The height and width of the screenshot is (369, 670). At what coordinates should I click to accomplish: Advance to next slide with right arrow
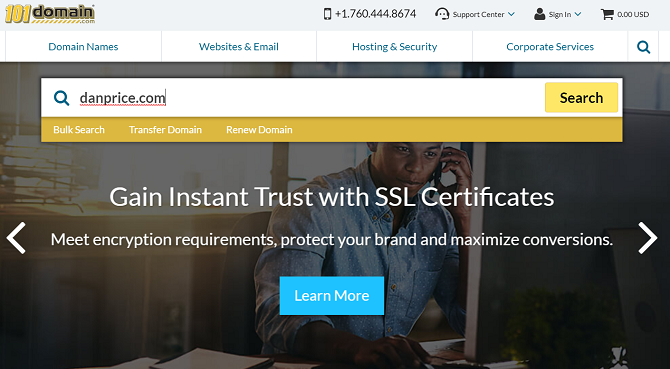(647, 238)
